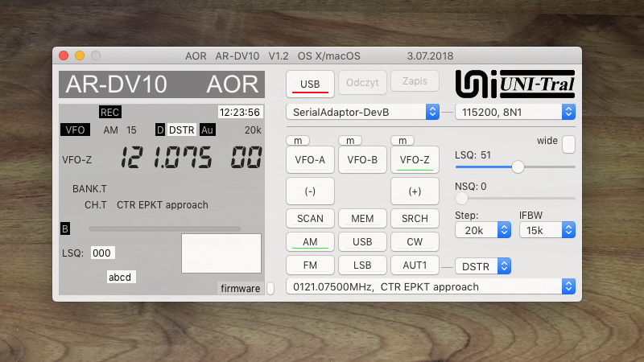Start SCAN mode

(x=310, y=218)
